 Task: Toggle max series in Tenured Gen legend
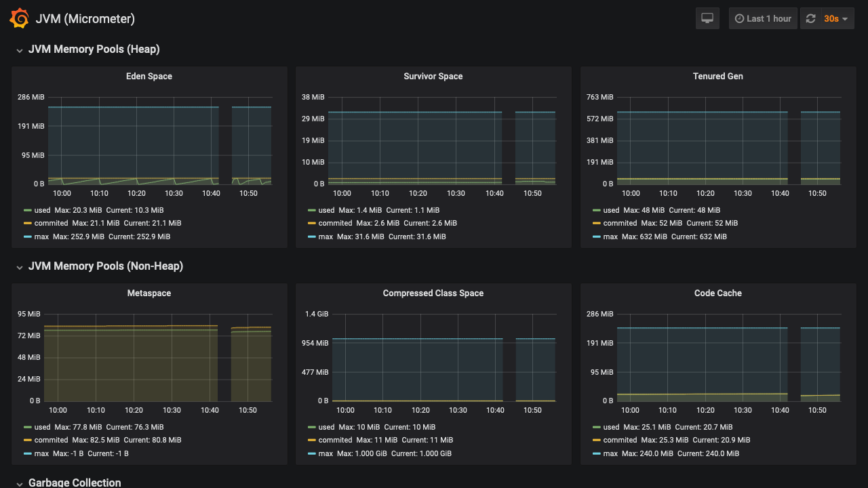click(610, 237)
